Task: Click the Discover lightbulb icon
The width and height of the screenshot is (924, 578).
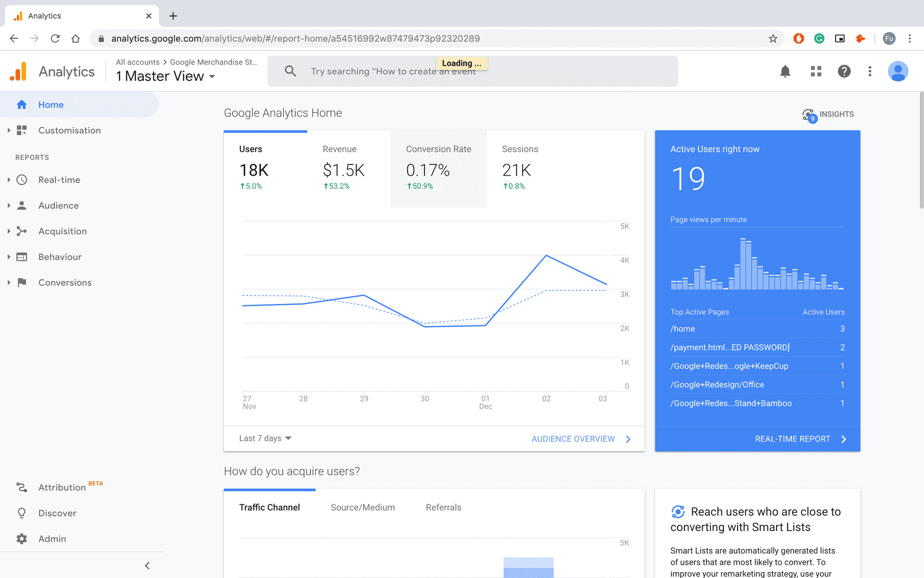Action: tap(22, 513)
